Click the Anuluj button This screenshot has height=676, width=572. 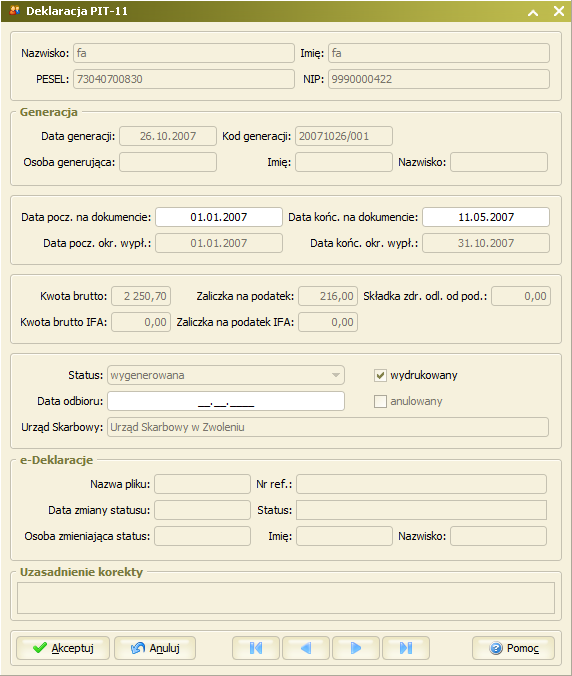coord(155,648)
